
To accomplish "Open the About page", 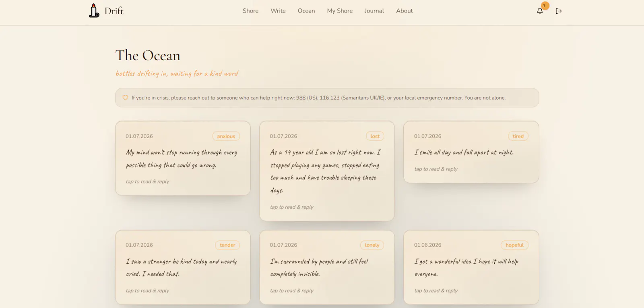I will click(405, 11).
